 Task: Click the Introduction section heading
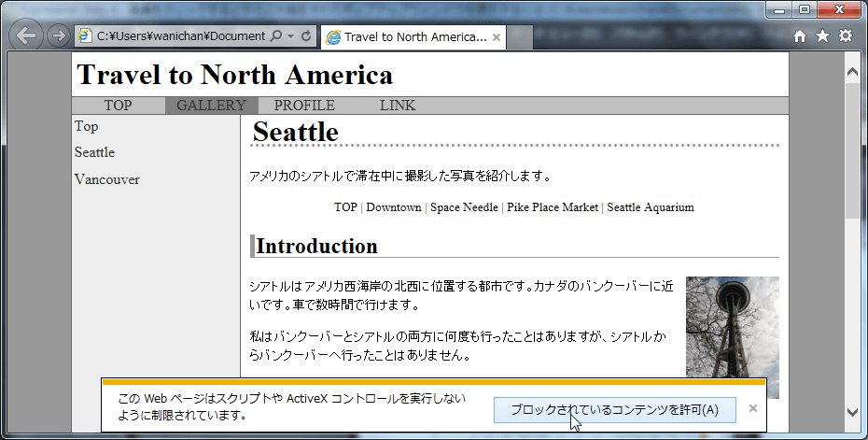point(316,246)
